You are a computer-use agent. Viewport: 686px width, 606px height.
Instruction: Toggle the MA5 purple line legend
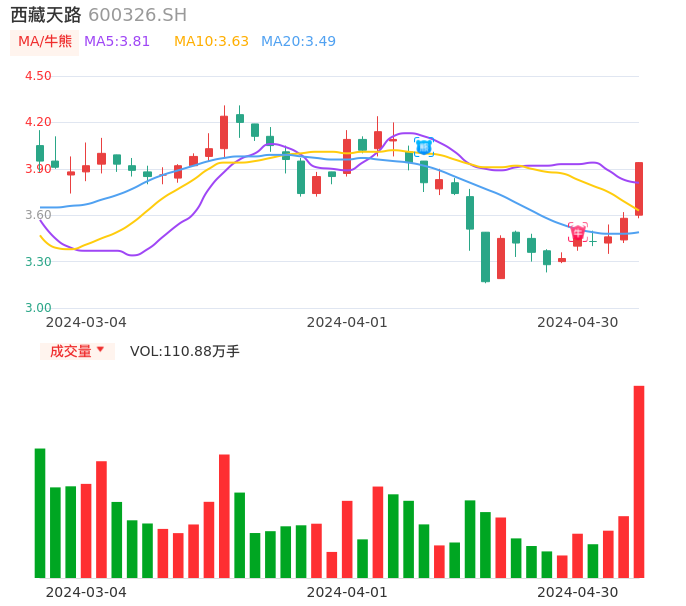point(117,42)
